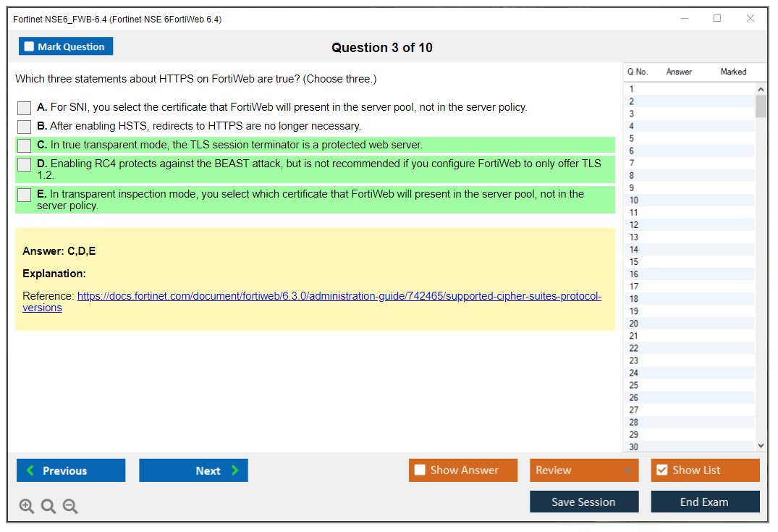
Task: Select answer E about transparent inspection mode
Action: pos(25,195)
